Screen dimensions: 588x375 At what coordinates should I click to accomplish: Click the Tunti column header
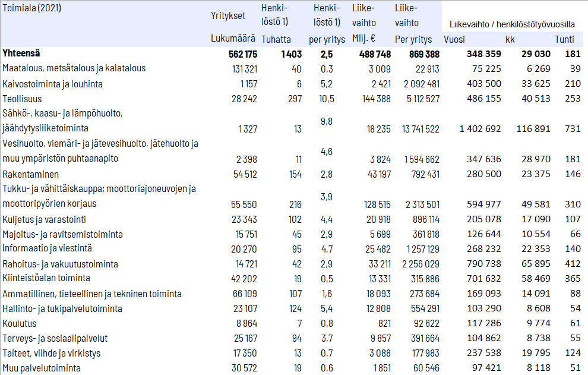(564, 39)
